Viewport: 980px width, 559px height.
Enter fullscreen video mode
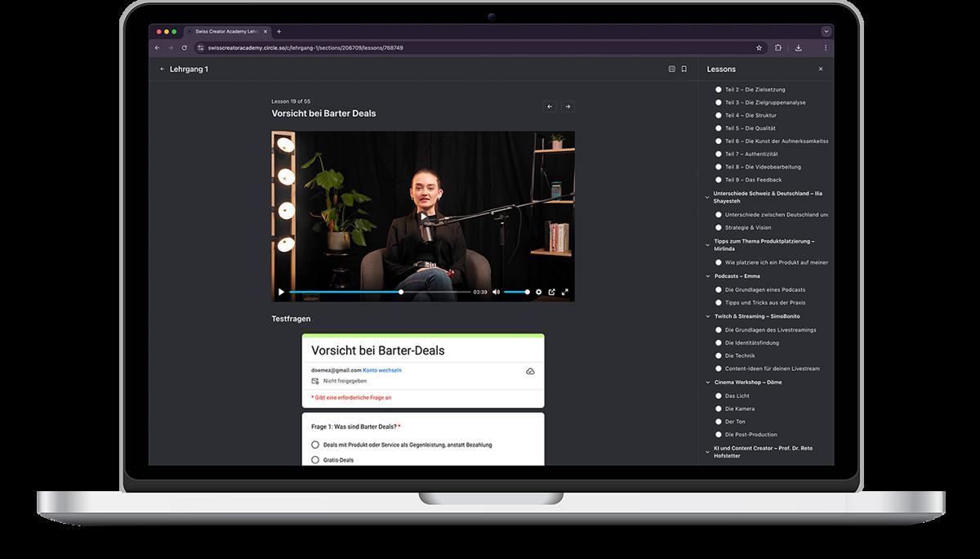(564, 292)
